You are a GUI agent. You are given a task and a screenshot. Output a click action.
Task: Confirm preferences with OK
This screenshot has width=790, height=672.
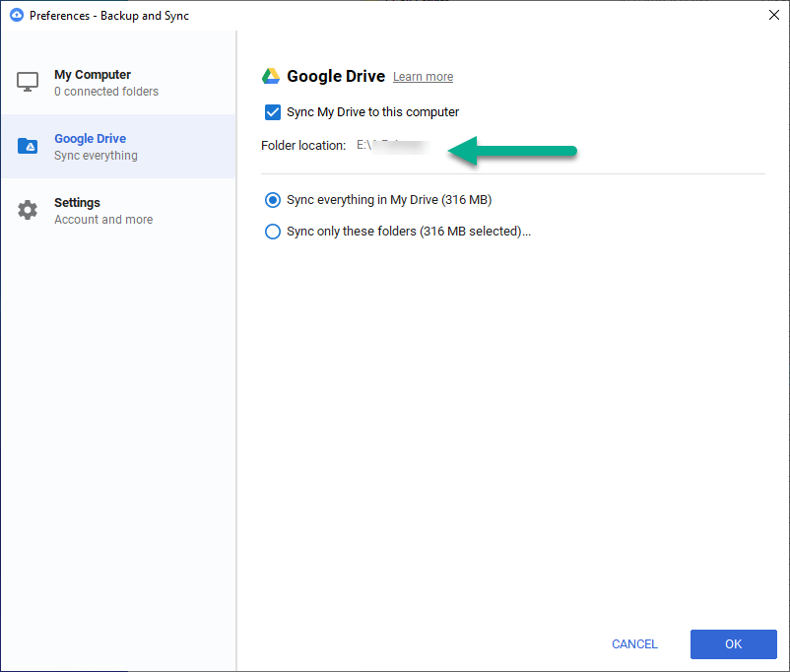[x=733, y=643]
